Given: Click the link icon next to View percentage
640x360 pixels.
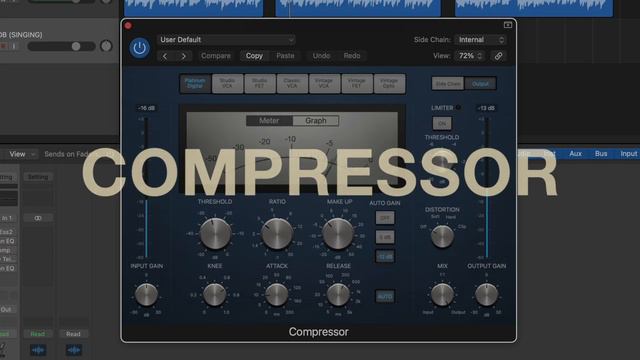Looking at the screenshot, I should (498, 56).
